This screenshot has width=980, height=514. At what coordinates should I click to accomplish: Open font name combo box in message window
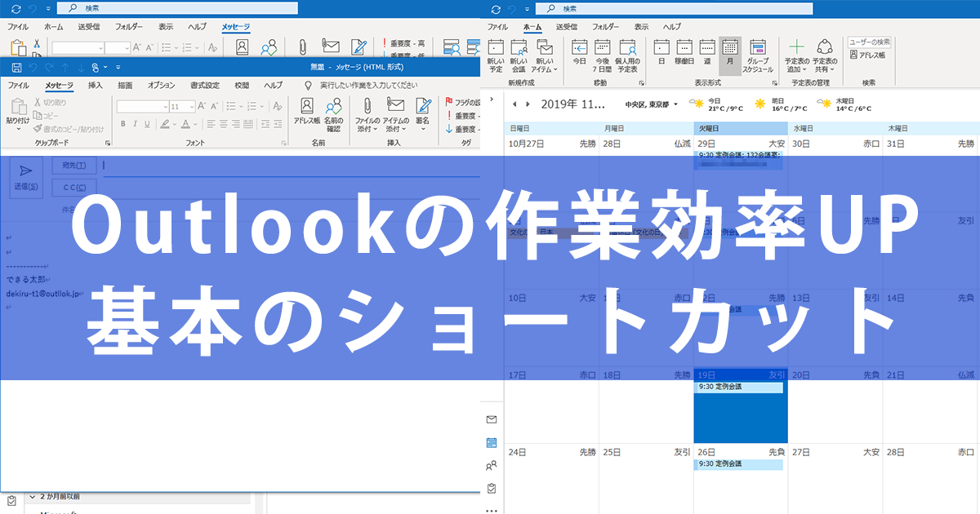(x=143, y=106)
